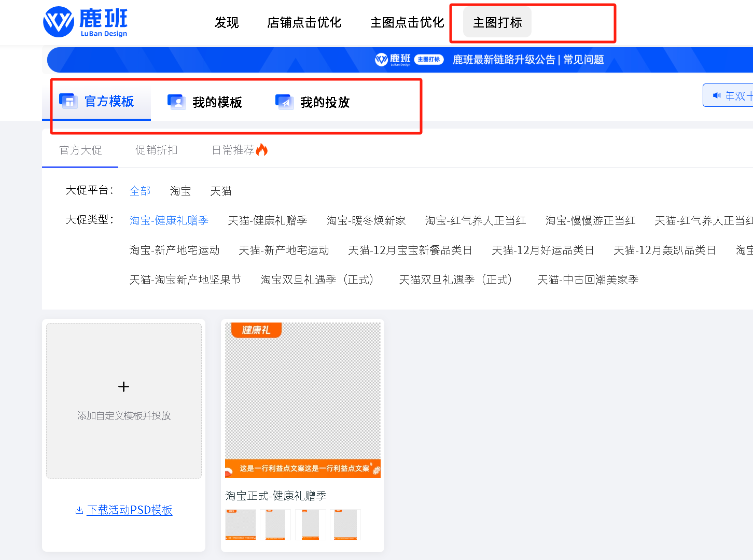The height and width of the screenshot is (560, 753).
Task: Choose type 天猫-中古回潮美家季
Action: tap(588, 279)
